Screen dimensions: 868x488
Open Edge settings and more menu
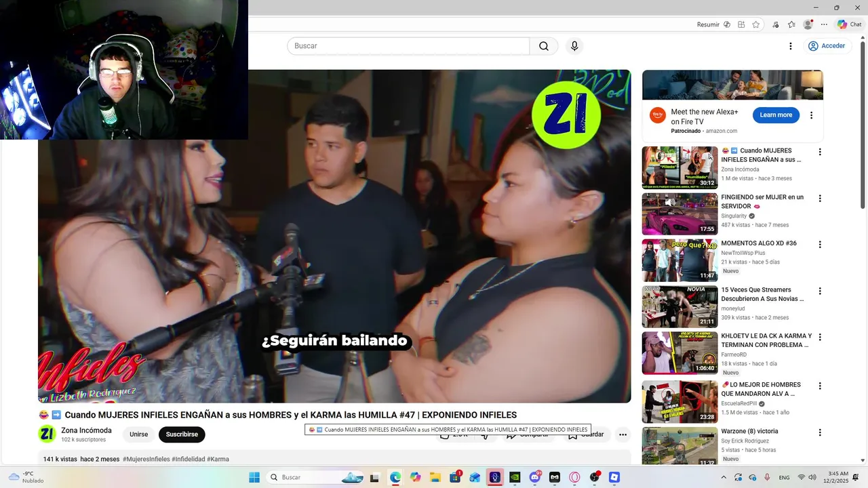[x=824, y=24]
